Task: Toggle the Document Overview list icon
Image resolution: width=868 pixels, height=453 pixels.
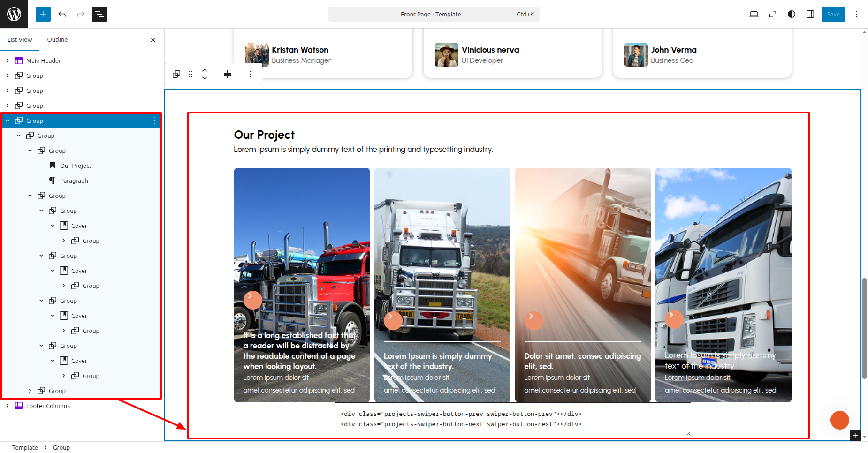Action: (x=99, y=14)
